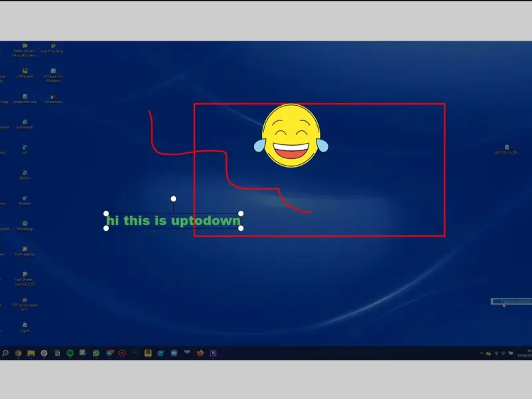The height and width of the screenshot is (399, 532).
Task: Click the top-left handle of text box
Action: (x=106, y=213)
